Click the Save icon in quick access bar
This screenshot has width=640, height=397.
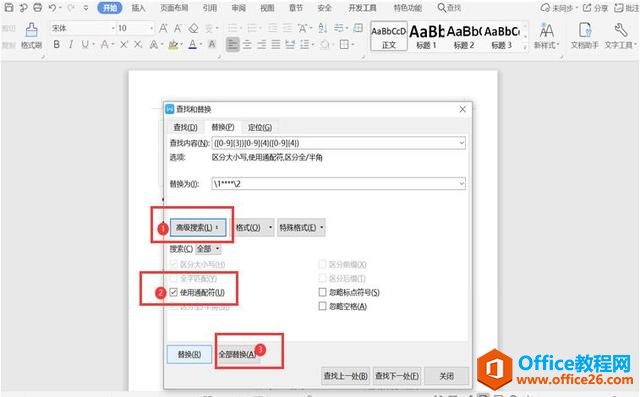(9, 7)
